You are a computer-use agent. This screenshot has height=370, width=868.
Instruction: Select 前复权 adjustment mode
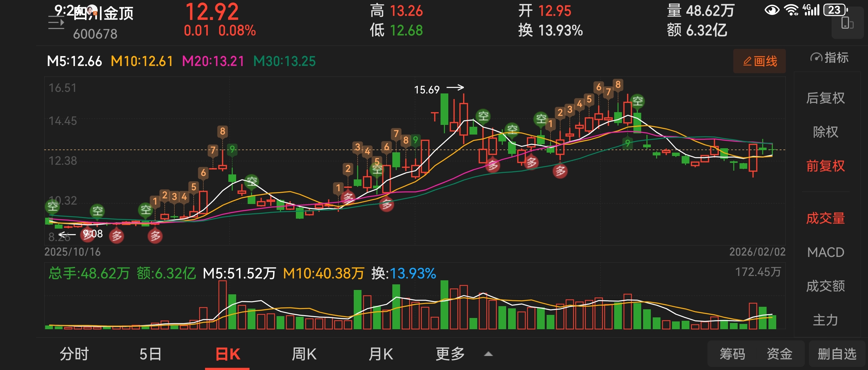coord(825,166)
